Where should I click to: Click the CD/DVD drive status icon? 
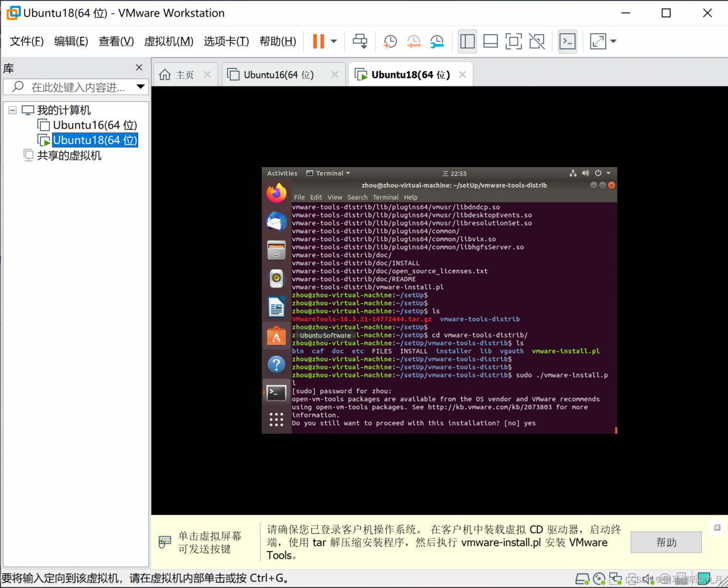(x=599, y=579)
